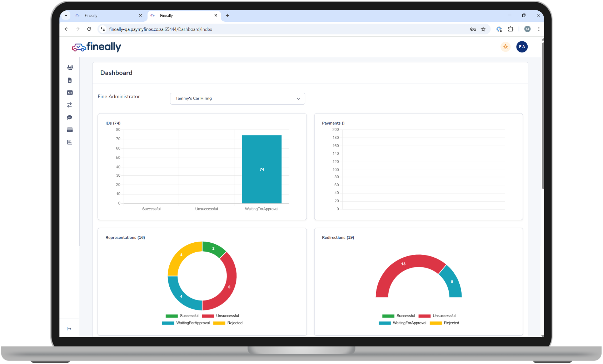The height and width of the screenshot is (364, 603).
Task: Toggle Unsuccessful legend in Representations chart
Action: tap(220, 316)
